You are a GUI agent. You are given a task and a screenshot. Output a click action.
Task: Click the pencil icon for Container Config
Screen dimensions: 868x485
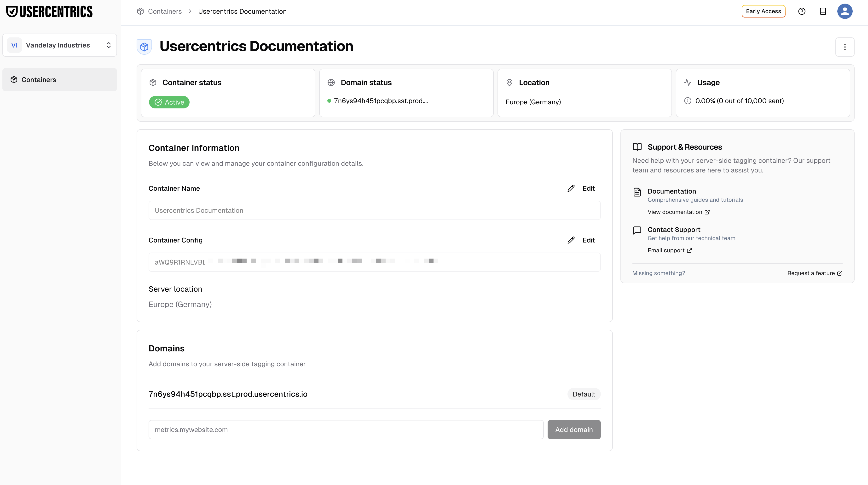point(571,240)
